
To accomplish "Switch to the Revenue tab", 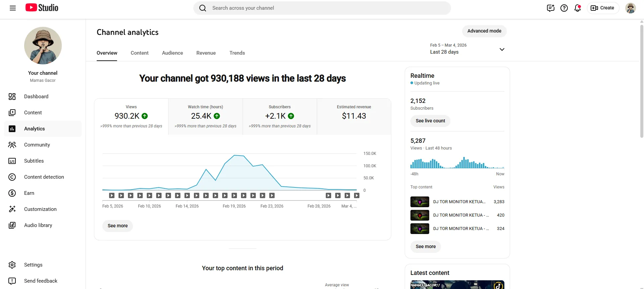I will 206,53.
